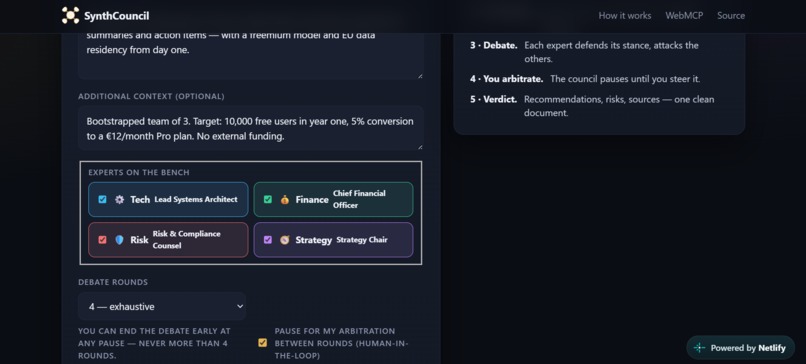
Task: Click the 'Debate Rounds' label
Action: coord(113,282)
